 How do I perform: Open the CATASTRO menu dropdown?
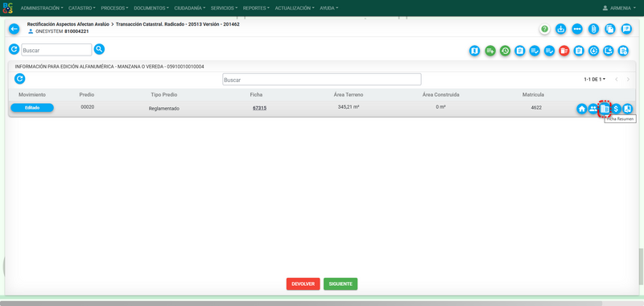(82, 8)
